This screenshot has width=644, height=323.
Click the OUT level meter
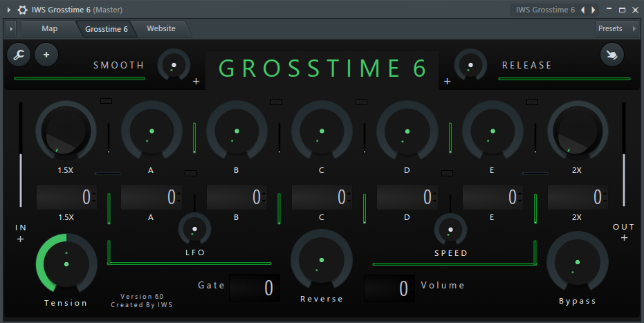pyautogui.click(x=624, y=154)
